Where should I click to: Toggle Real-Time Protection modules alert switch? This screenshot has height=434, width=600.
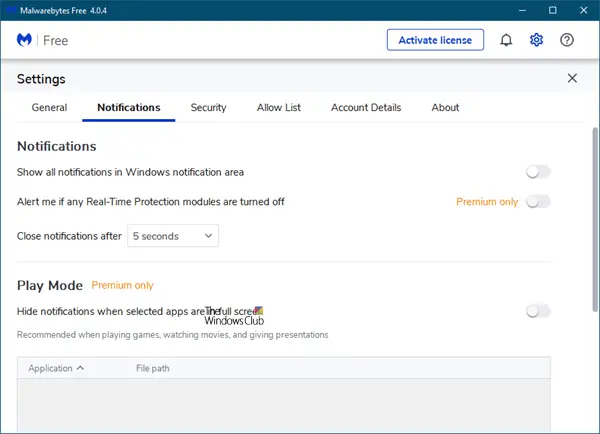click(x=538, y=202)
